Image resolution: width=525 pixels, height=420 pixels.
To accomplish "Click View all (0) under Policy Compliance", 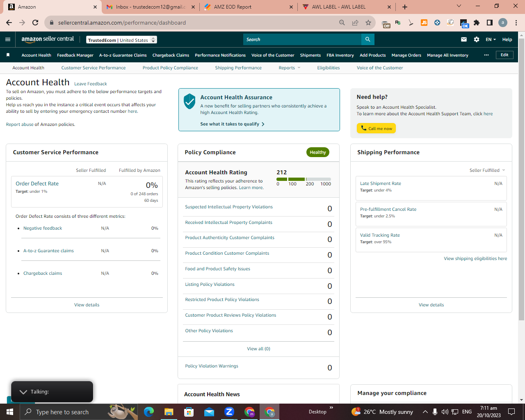I will click(x=258, y=349).
